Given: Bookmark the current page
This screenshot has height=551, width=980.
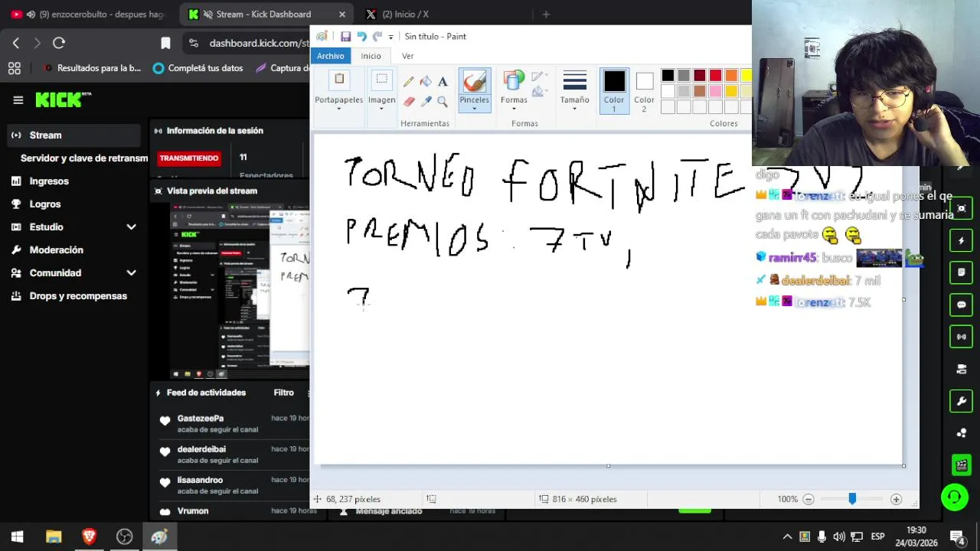Looking at the screenshot, I should (x=165, y=43).
